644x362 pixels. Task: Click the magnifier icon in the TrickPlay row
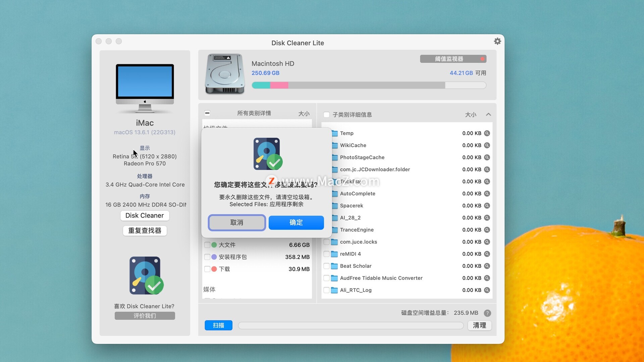(x=487, y=182)
